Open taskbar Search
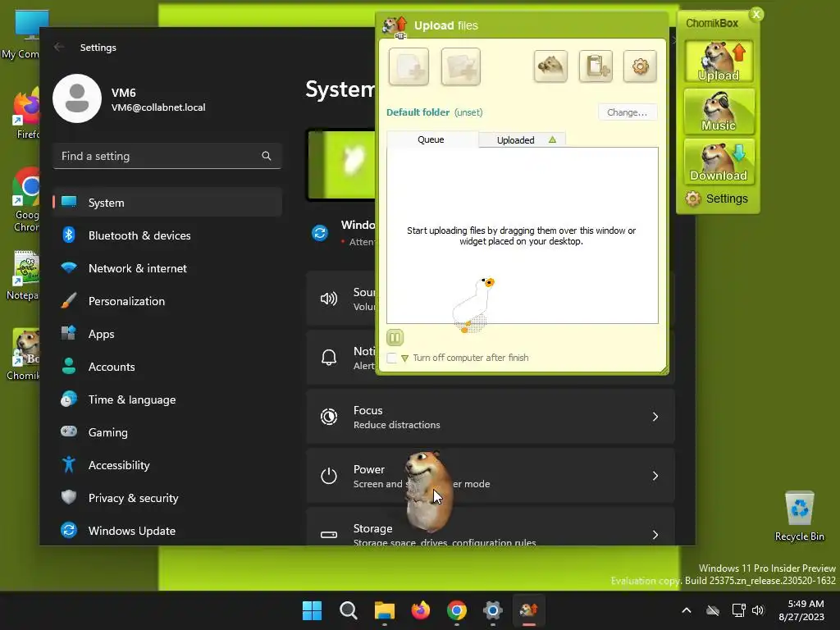This screenshot has width=840, height=630. pos(348,610)
